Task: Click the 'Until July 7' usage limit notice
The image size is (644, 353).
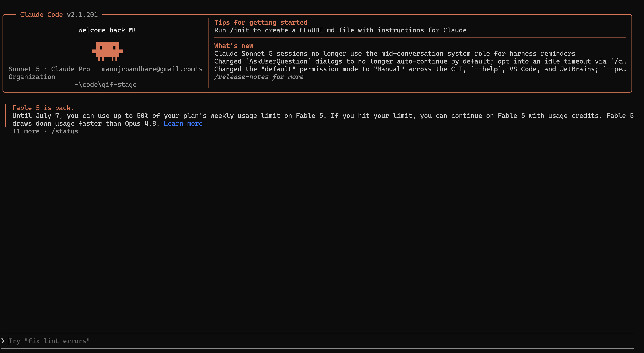Action: pyautogui.click(x=323, y=120)
